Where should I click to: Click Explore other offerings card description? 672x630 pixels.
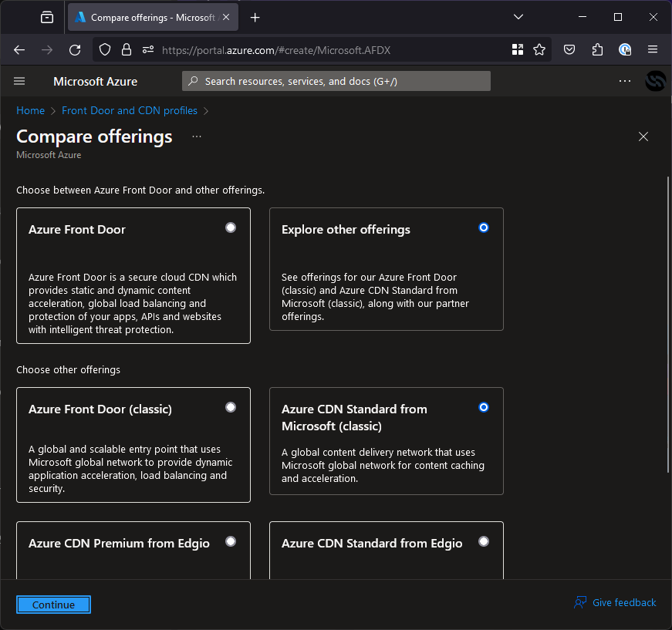(375, 297)
